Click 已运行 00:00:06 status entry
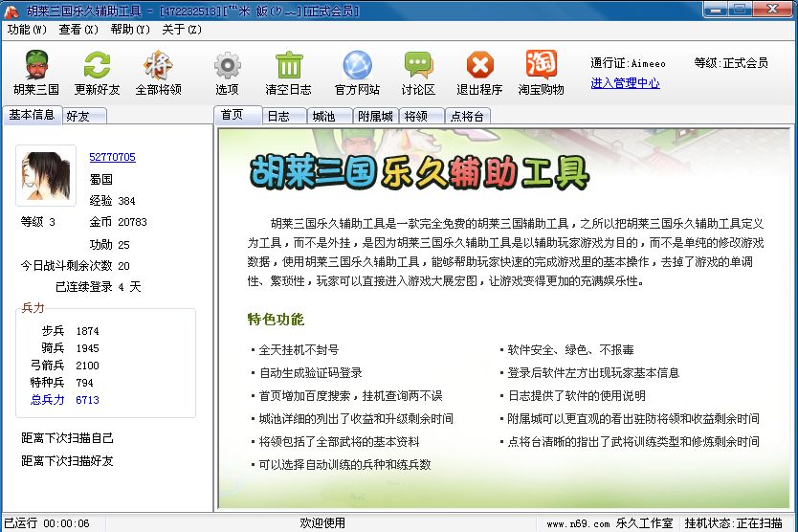Viewport: 798px width, 532px height. coord(47,522)
